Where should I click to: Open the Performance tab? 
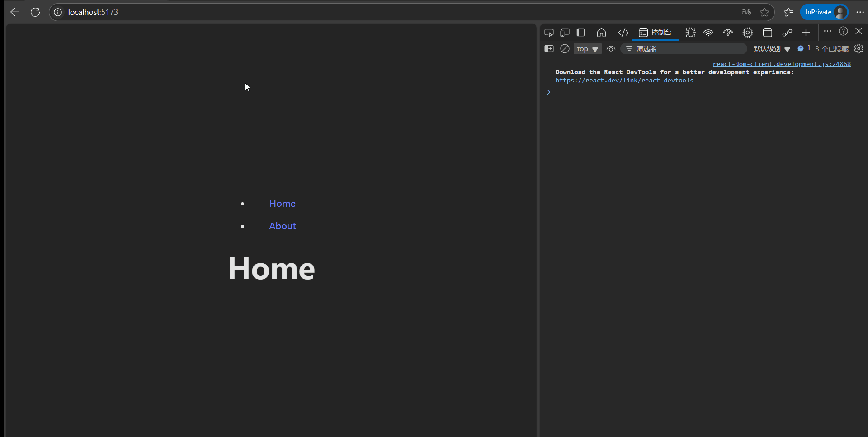pos(728,33)
